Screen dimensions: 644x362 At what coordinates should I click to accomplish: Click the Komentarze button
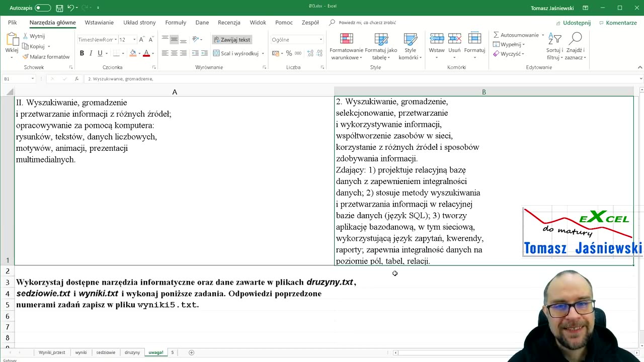618,23
